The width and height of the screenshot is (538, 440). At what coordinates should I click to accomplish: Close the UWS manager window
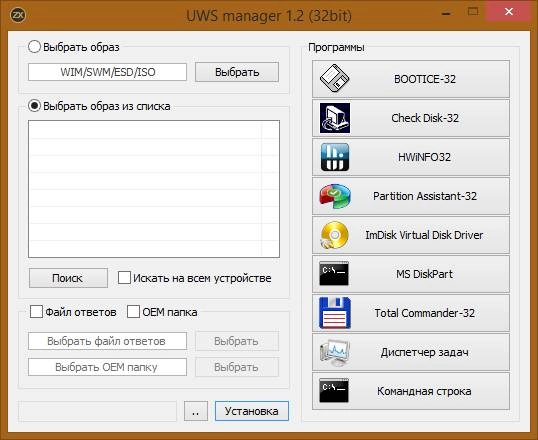(x=509, y=12)
